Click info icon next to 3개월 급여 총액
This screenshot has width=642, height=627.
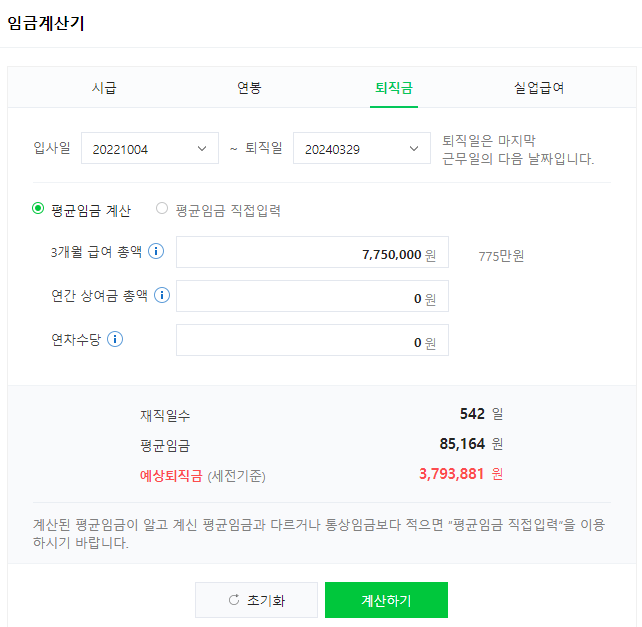click(x=156, y=251)
